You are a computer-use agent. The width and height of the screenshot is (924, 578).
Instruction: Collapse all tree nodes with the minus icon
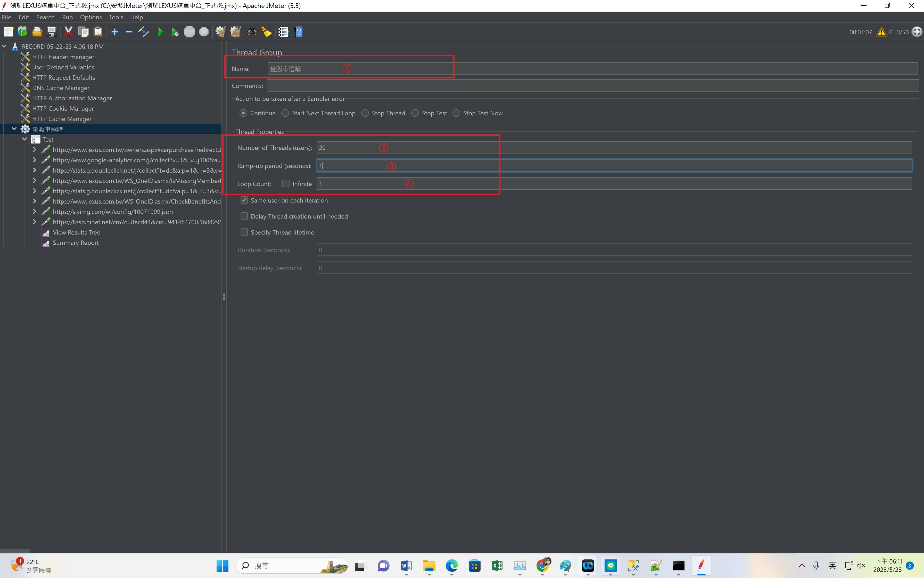point(129,32)
